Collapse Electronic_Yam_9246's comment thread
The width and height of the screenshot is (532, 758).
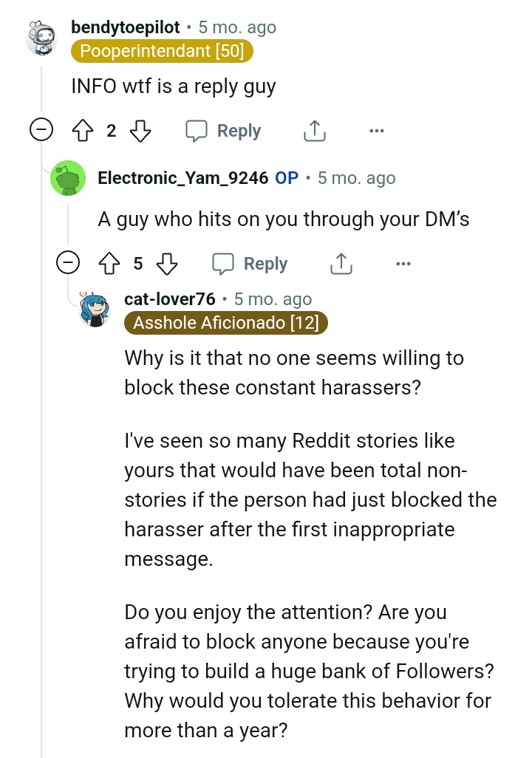(x=69, y=263)
